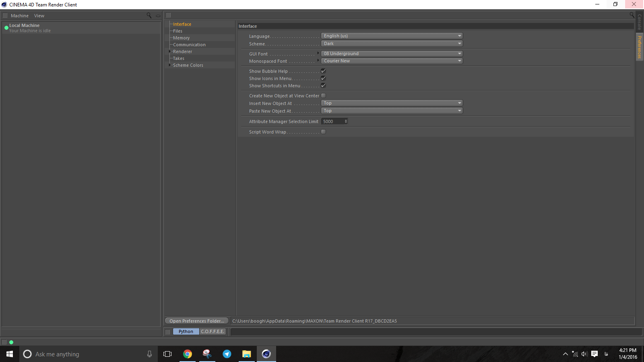This screenshot has height=362, width=644.
Task: Open the Language dropdown showing English (us)
Action: (392, 36)
